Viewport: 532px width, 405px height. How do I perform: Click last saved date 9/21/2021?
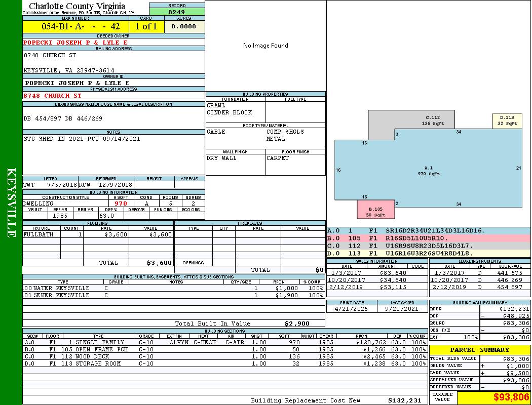[x=402, y=309]
